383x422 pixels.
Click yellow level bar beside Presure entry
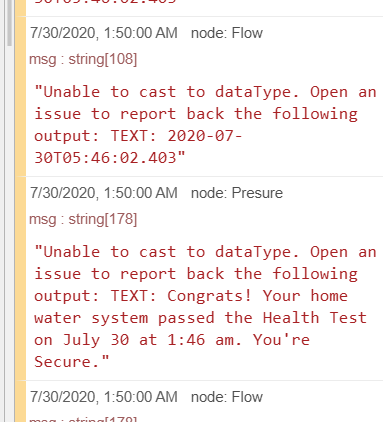coord(21,278)
